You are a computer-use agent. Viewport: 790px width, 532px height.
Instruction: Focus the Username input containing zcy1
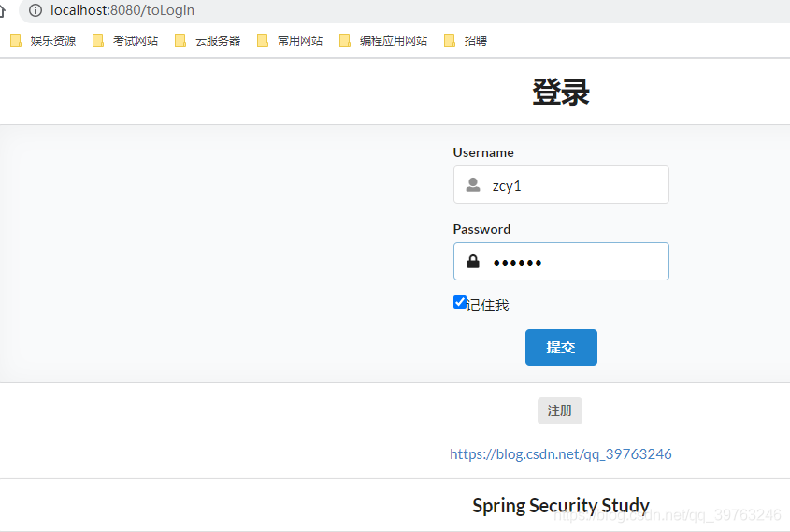[x=561, y=185]
